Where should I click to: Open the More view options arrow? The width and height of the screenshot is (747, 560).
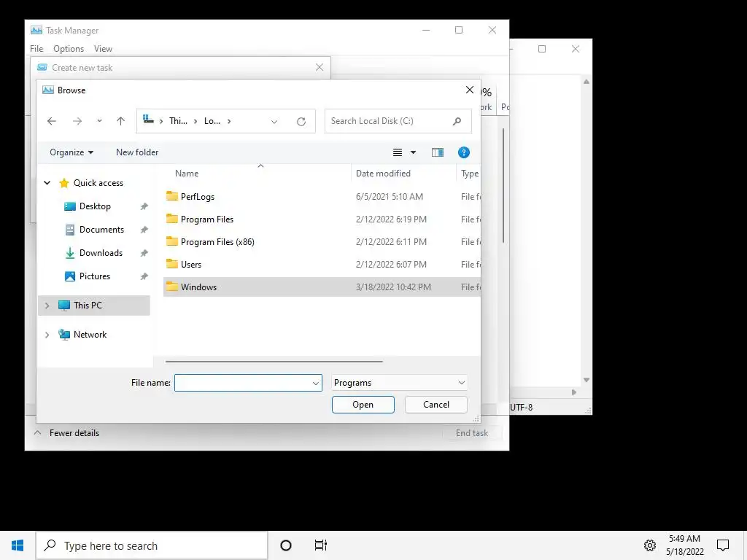tap(413, 152)
